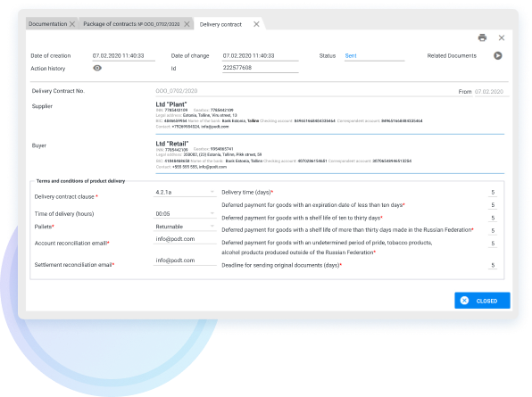This screenshot has width=532, height=397.
Task: Click the print icon
Action: coord(482,37)
